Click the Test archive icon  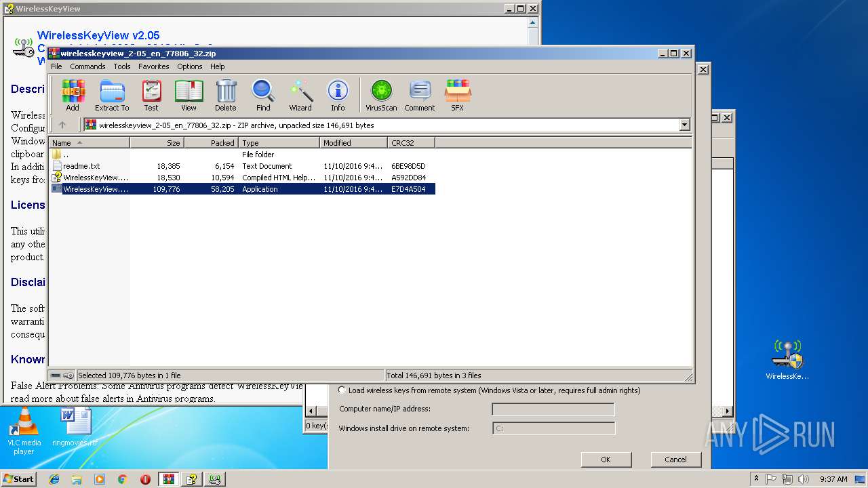[x=151, y=95]
